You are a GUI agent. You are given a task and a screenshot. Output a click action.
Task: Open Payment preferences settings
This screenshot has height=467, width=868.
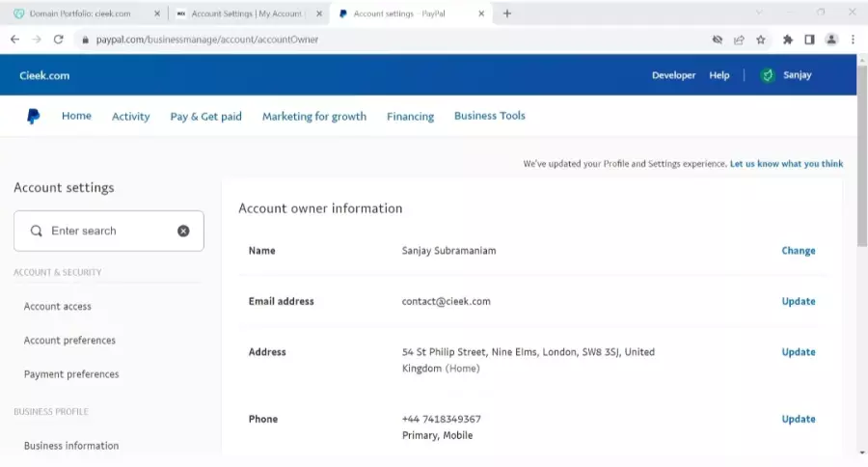[x=71, y=374]
